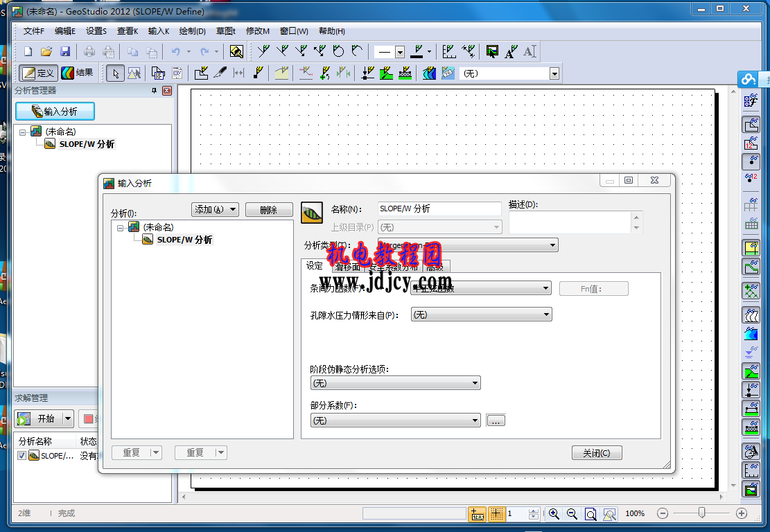Click the 删除 button
770x532 pixels.
point(269,210)
